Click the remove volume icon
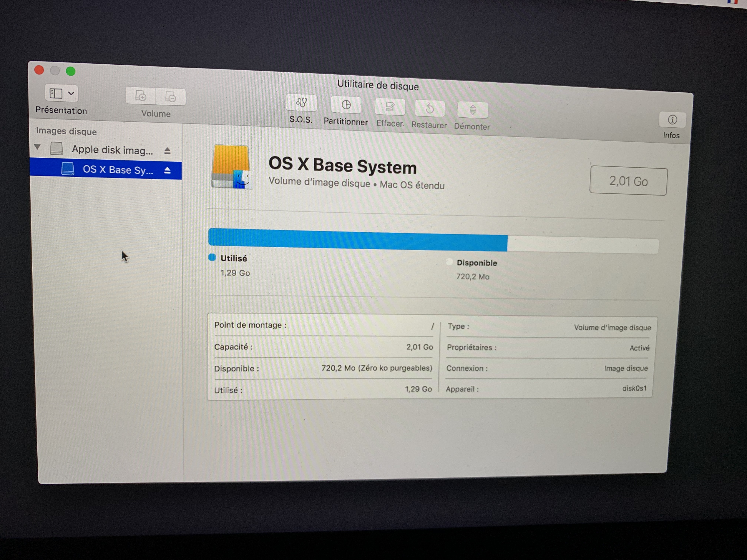747x560 pixels. point(171,97)
